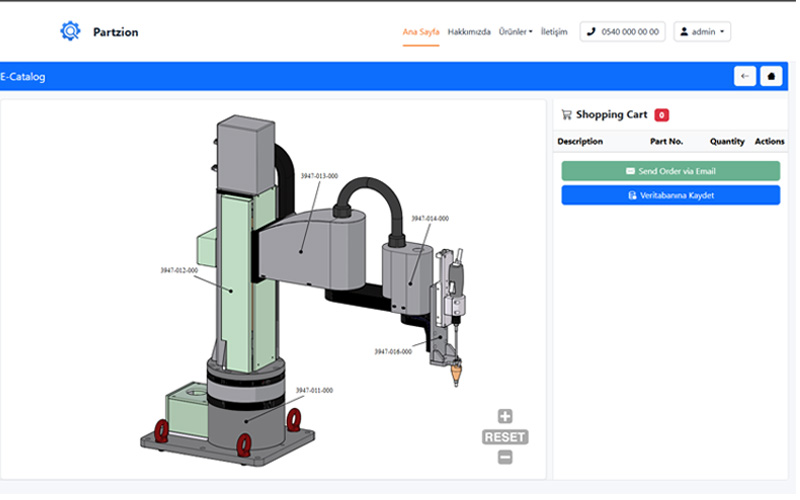Click the back arrow in E-Catalog bar

pos(744,76)
